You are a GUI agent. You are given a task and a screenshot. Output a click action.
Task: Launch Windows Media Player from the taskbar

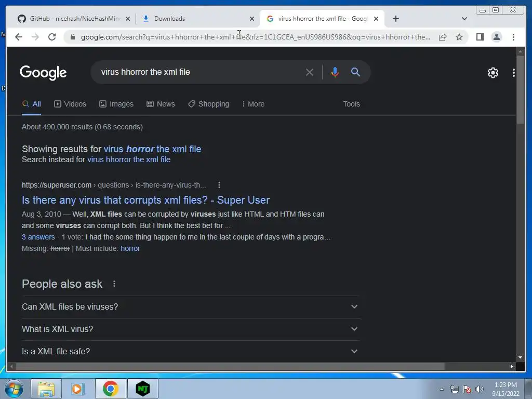78,389
